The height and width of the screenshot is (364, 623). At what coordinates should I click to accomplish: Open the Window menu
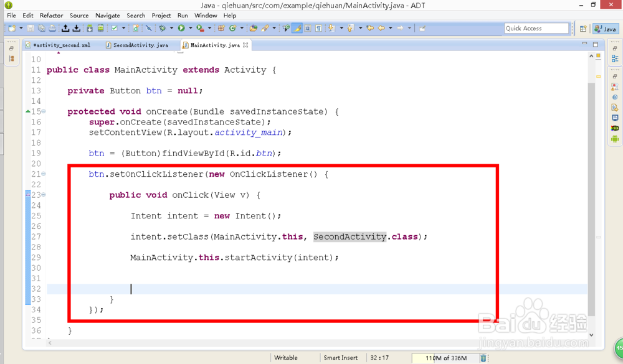pos(206,16)
